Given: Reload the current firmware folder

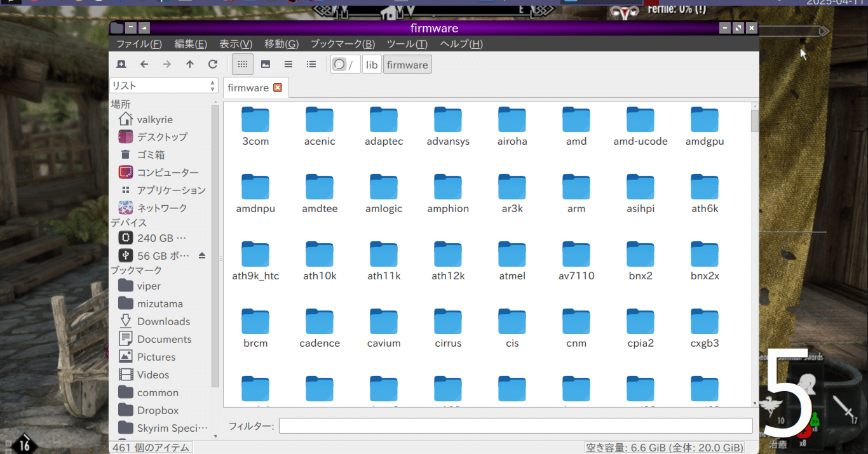Looking at the screenshot, I should pos(213,64).
